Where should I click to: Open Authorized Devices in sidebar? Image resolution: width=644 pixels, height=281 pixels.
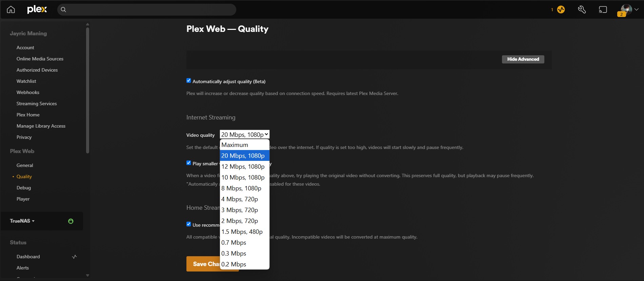pos(37,70)
